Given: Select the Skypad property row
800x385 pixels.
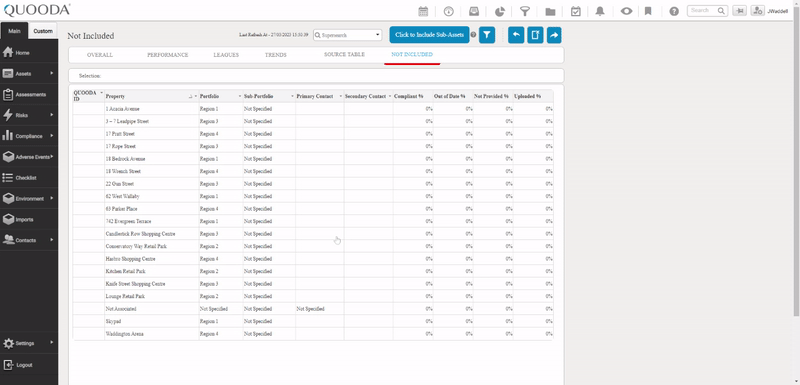Looking at the screenshot, I should coord(313,321).
